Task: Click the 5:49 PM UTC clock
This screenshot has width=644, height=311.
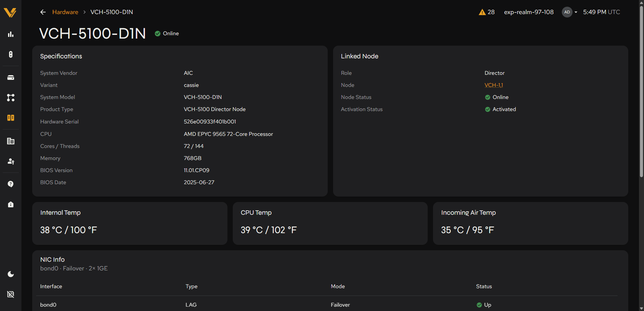Action: (x=601, y=12)
